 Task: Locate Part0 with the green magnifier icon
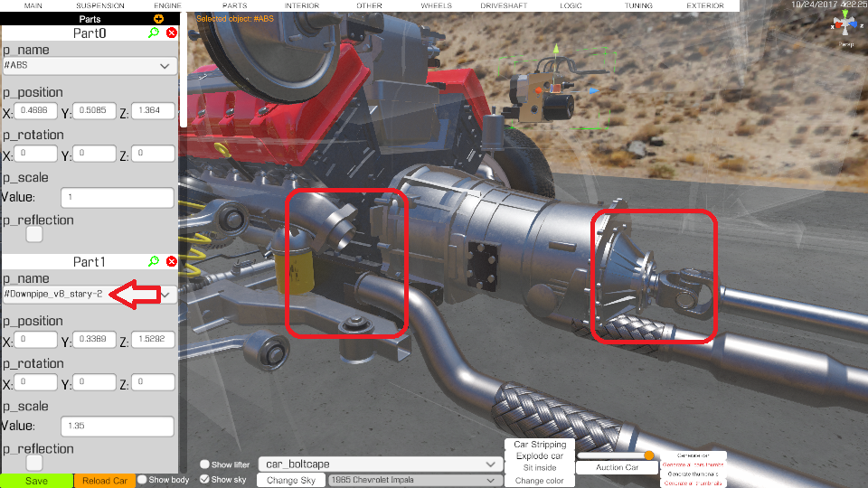tap(154, 33)
